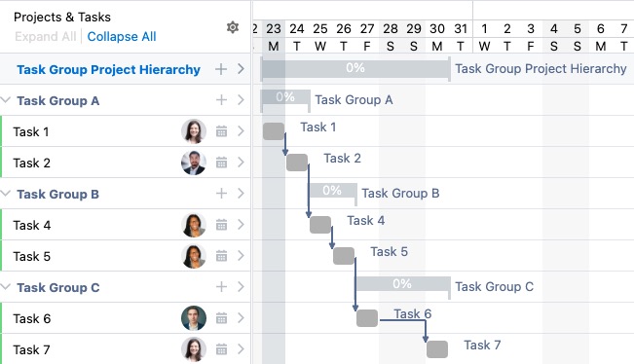Add item to Task Group Project Hierarchy

[221, 69]
